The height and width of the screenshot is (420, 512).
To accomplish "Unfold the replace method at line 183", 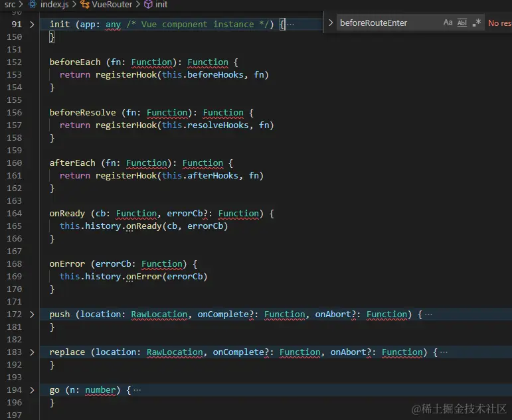I will [32, 352].
